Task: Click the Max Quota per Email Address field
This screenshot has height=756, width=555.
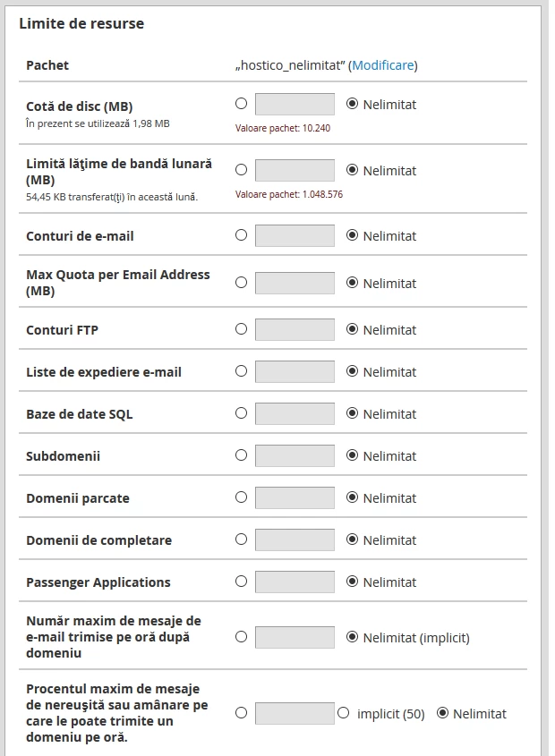Action: click(295, 283)
